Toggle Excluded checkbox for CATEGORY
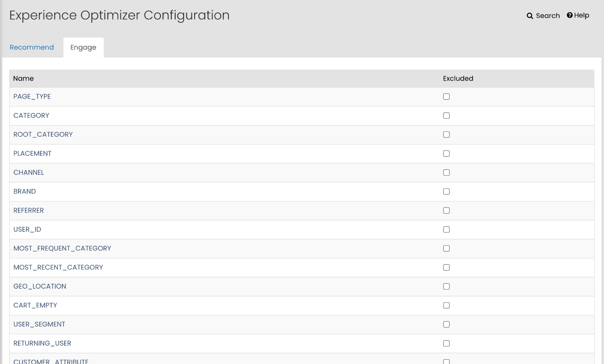The width and height of the screenshot is (604, 364). point(446,116)
